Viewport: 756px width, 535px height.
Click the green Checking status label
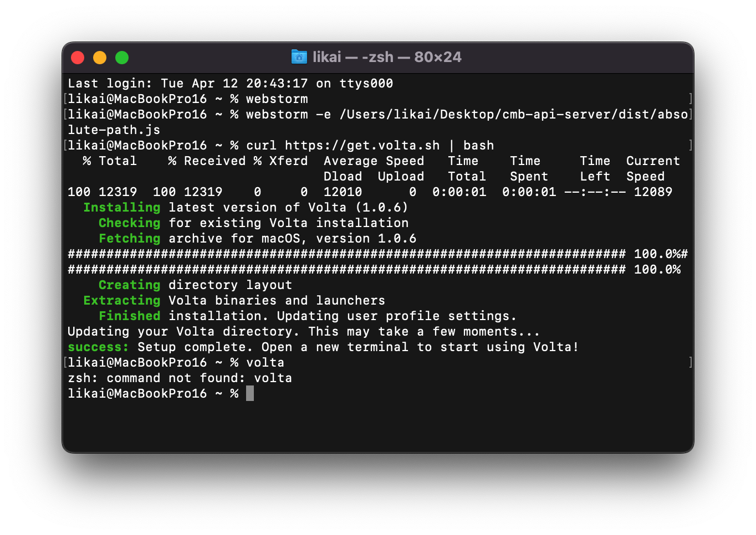[129, 223]
